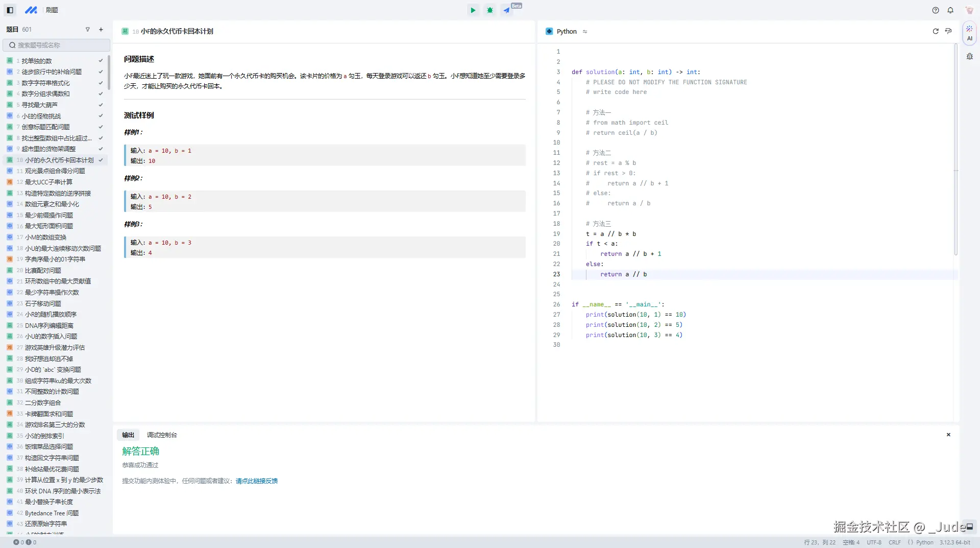
Task: Start debugging with the green bug icon
Action: point(490,10)
